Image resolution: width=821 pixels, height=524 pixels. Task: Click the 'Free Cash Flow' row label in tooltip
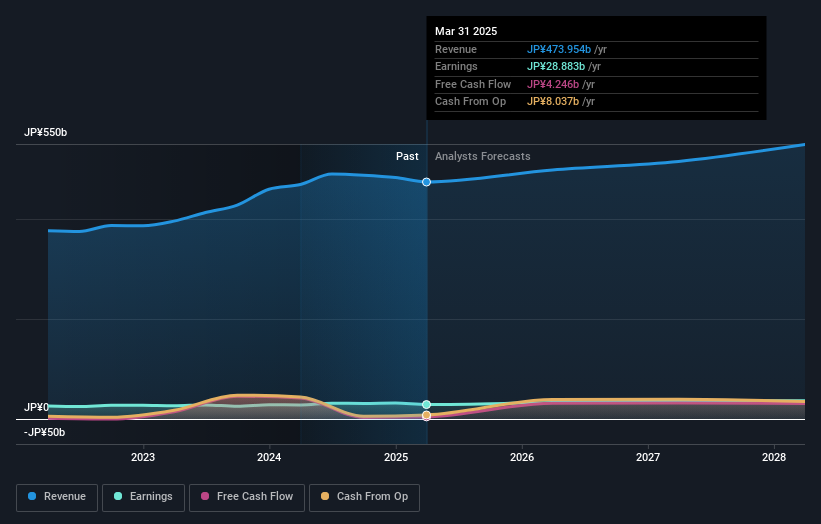473,84
